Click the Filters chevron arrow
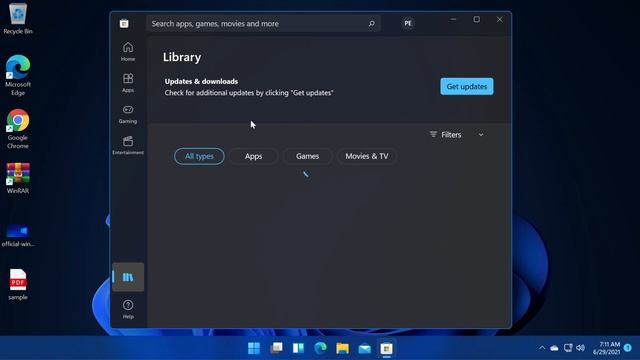Screen dimensions: 640x360 [481, 135]
